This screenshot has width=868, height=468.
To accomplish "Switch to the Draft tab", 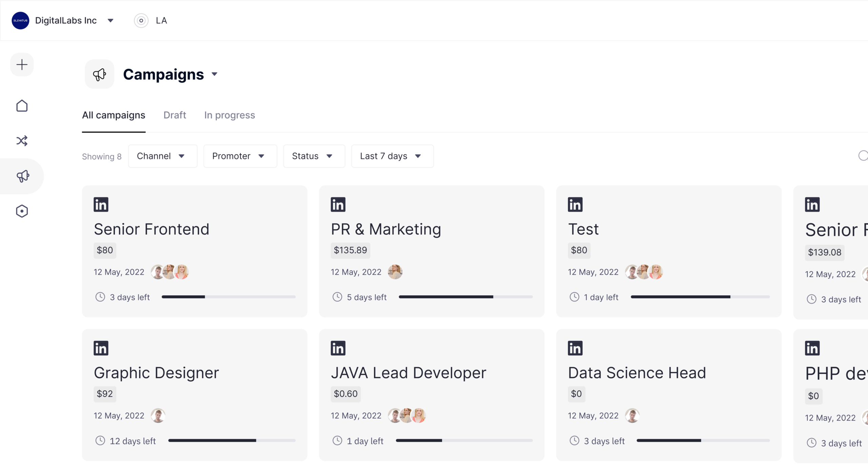I will click(175, 115).
